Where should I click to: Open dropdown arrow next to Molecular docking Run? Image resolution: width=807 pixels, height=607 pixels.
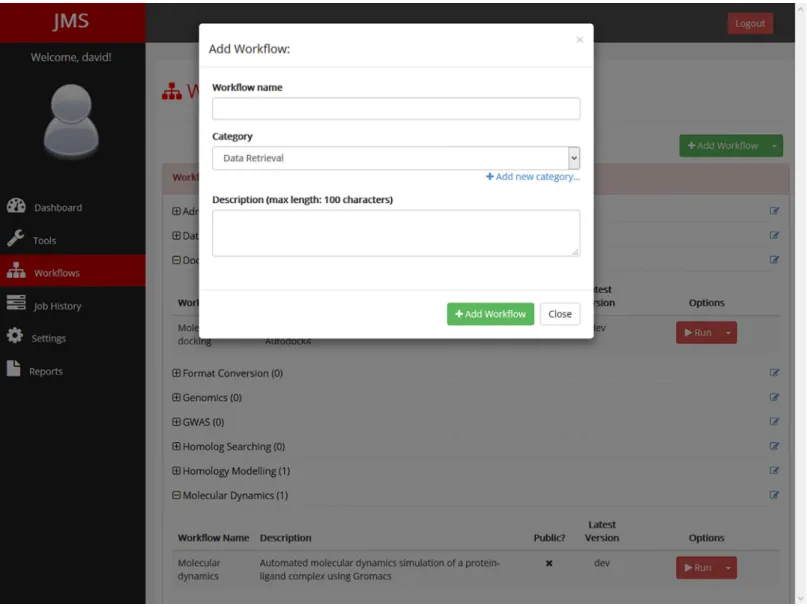coord(728,333)
